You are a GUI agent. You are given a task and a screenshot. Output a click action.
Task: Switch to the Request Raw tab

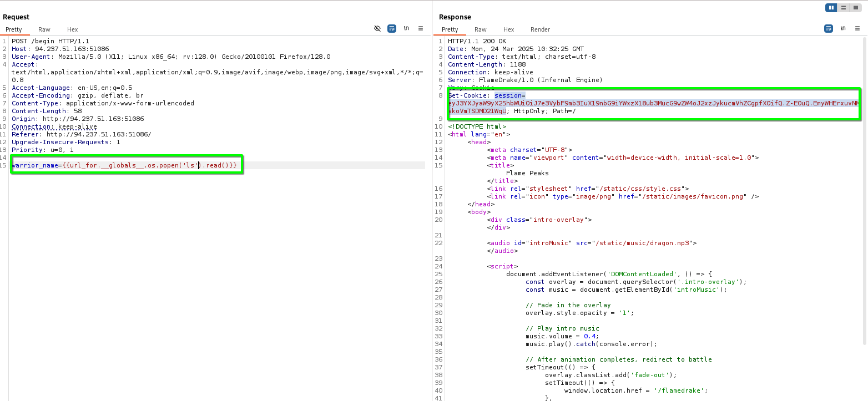click(44, 29)
